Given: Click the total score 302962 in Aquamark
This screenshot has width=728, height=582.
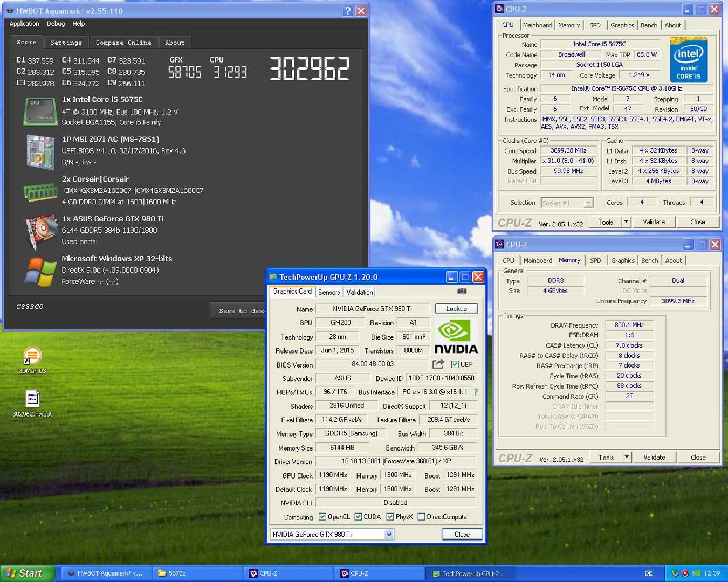Looking at the screenshot, I should 310,68.
